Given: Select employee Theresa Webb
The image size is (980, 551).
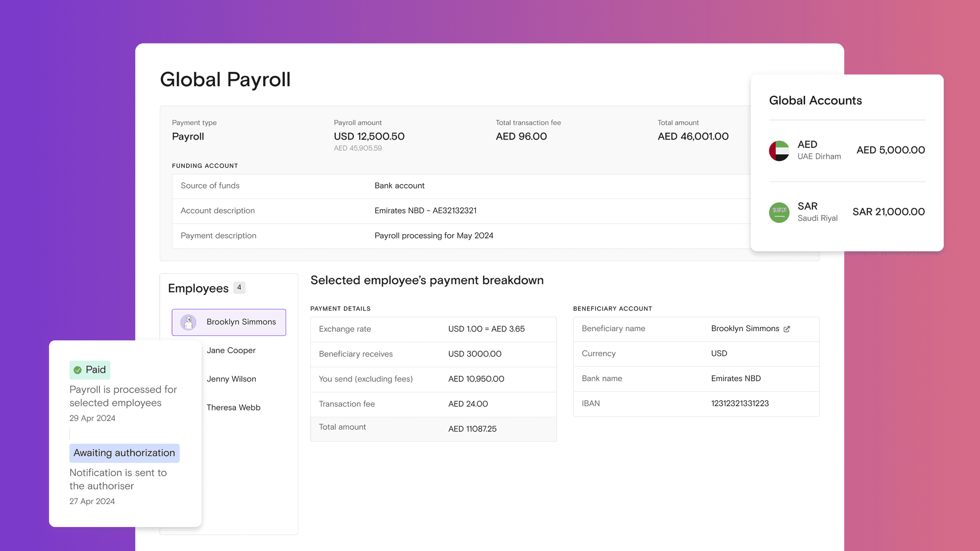Looking at the screenshot, I should [x=233, y=407].
